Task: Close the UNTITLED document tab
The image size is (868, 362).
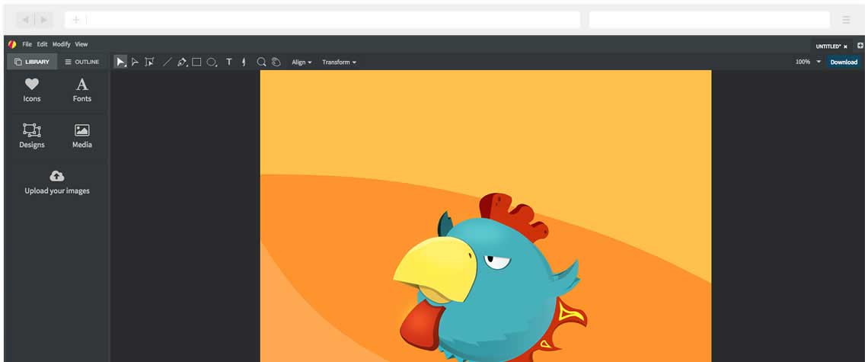Action: [846, 47]
